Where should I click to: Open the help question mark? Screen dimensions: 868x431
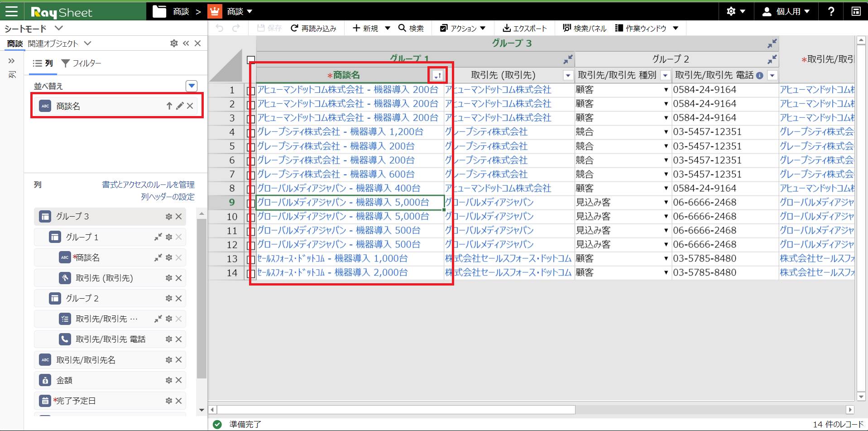[831, 11]
